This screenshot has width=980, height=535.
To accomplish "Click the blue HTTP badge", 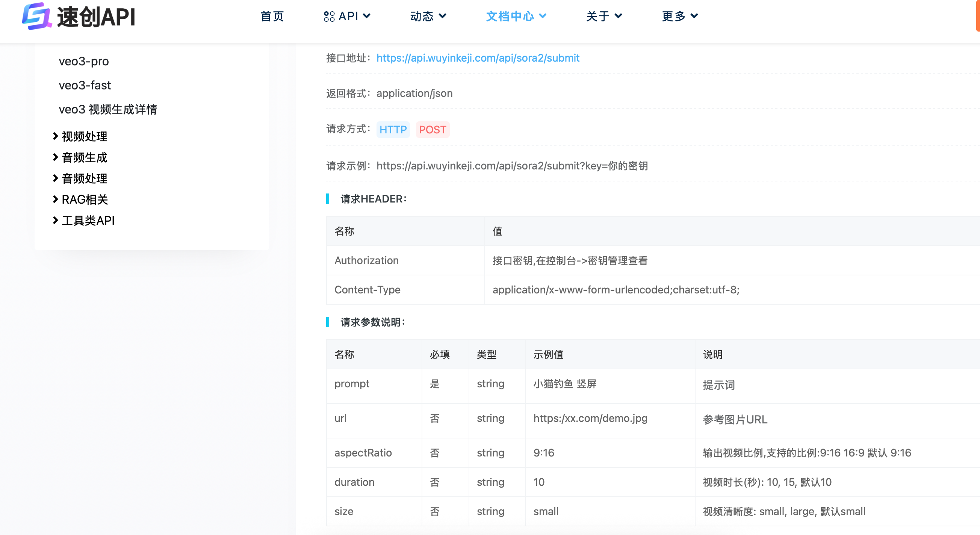I will coord(393,130).
